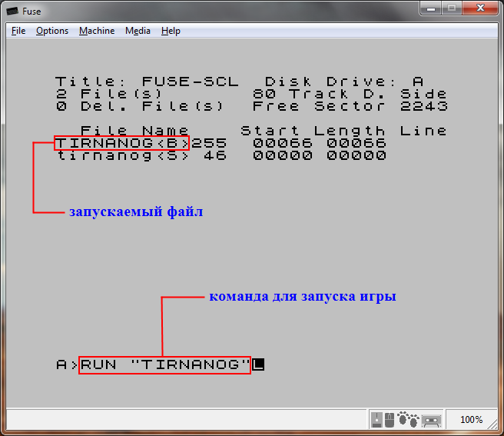Open the File menu

[x=18, y=31]
